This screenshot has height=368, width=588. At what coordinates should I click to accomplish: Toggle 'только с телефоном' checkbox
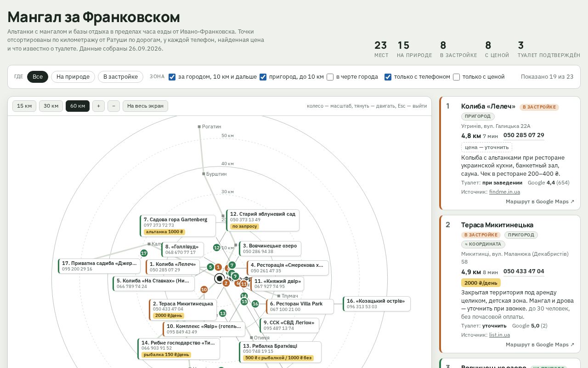click(x=388, y=77)
